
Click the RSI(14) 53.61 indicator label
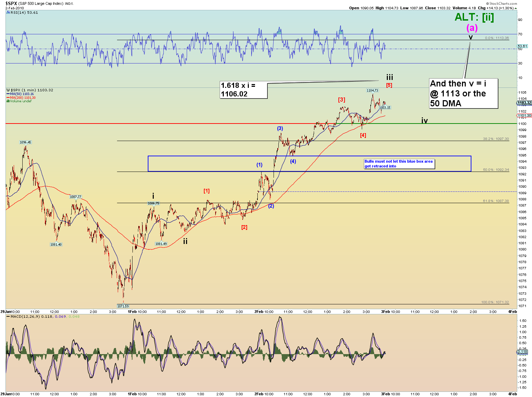pyautogui.click(x=22, y=12)
